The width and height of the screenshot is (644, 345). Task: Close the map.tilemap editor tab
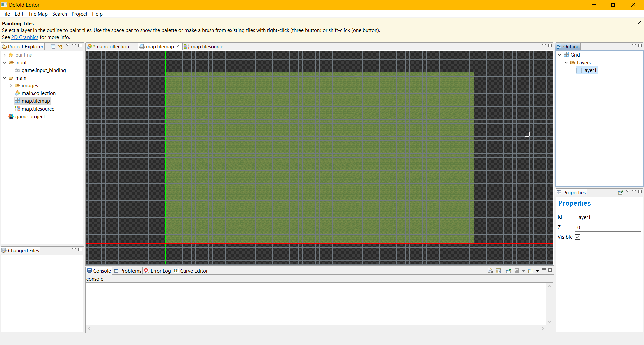(x=178, y=46)
